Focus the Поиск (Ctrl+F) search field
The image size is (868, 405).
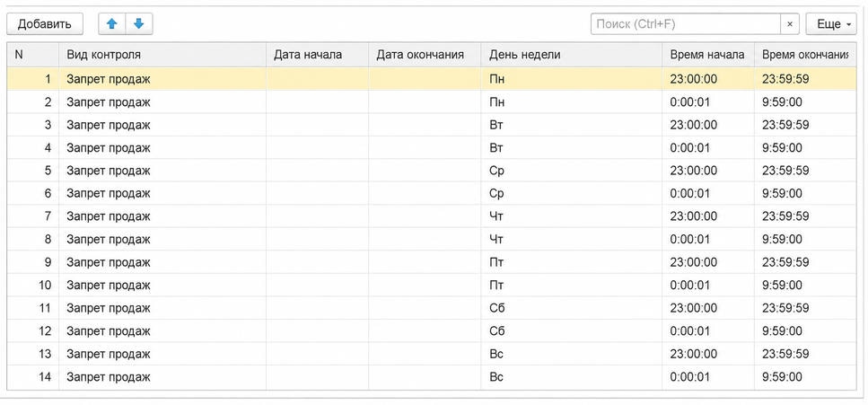click(x=685, y=24)
